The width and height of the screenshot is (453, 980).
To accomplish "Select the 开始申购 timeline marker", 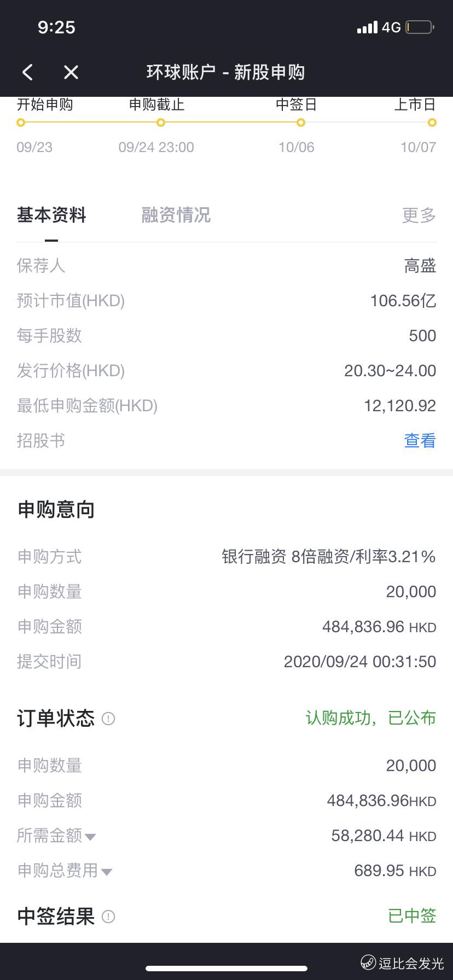I will point(21,122).
